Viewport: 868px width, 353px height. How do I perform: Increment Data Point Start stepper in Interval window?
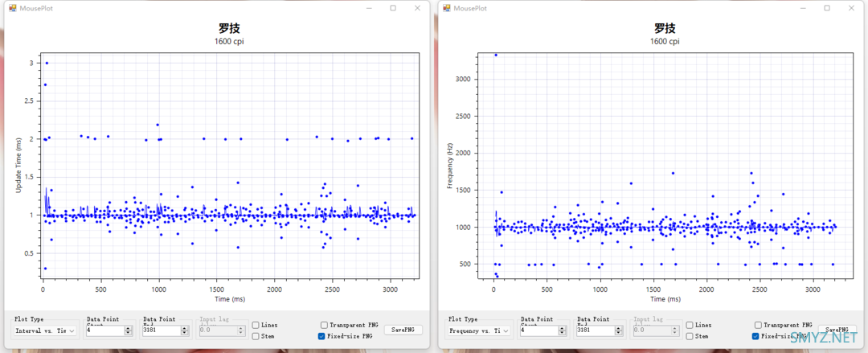[x=129, y=328]
